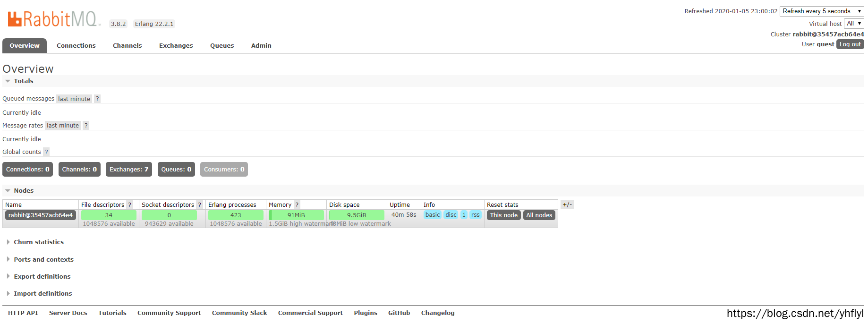868x324 pixels.
Task: Click Consumers: 0 count
Action: point(224,169)
